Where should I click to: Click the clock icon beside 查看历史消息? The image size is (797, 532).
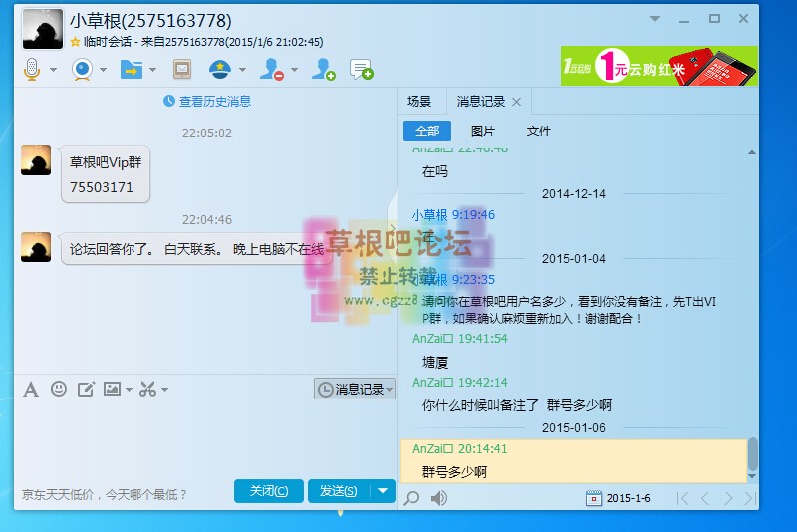pos(169,101)
